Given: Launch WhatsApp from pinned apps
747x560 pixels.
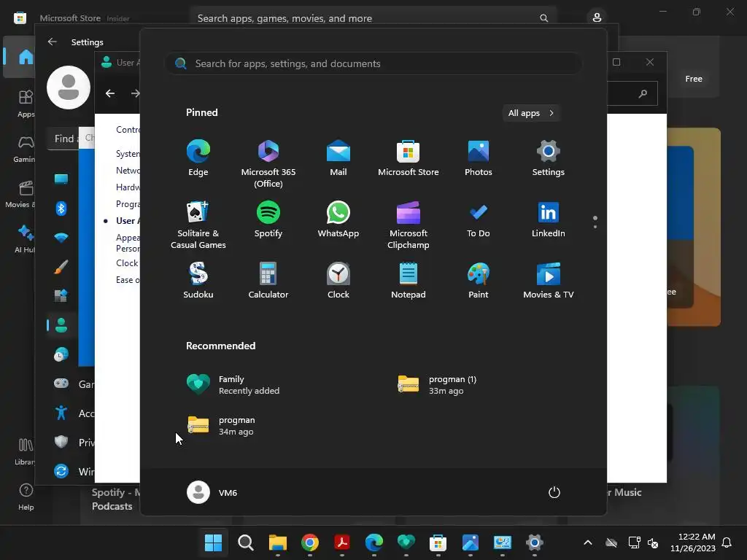Looking at the screenshot, I should (x=338, y=219).
